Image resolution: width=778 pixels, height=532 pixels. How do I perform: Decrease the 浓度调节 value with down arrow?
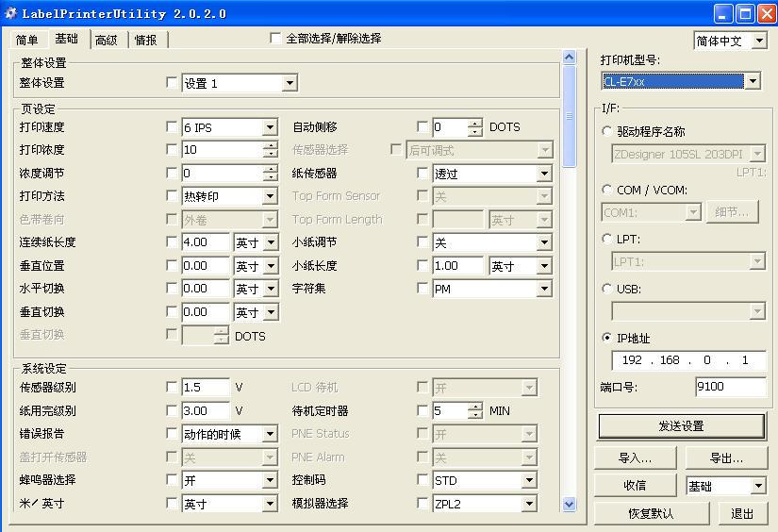(x=271, y=177)
